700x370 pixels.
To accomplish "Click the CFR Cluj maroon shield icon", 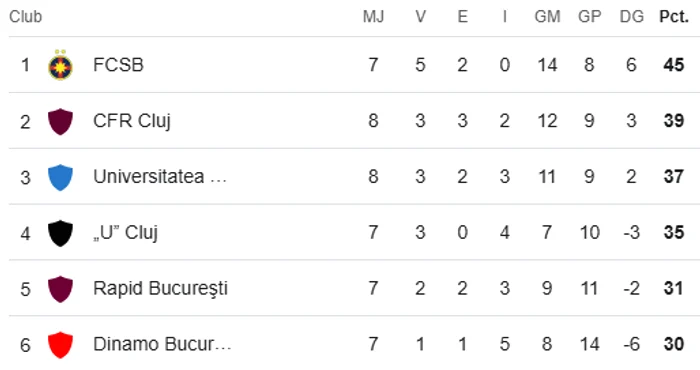I will pos(60,121).
